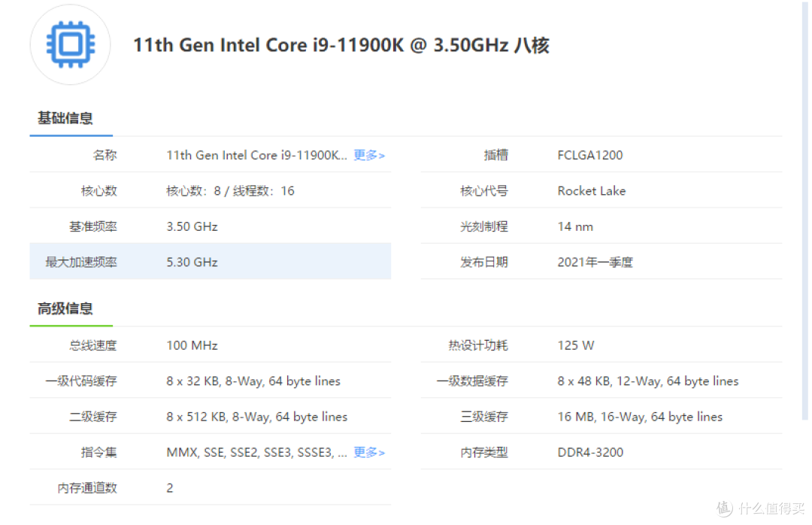Viewport: 812px width, 525px height.
Task: Select the 热设计功耗 value 125 W
Action: (x=575, y=345)
